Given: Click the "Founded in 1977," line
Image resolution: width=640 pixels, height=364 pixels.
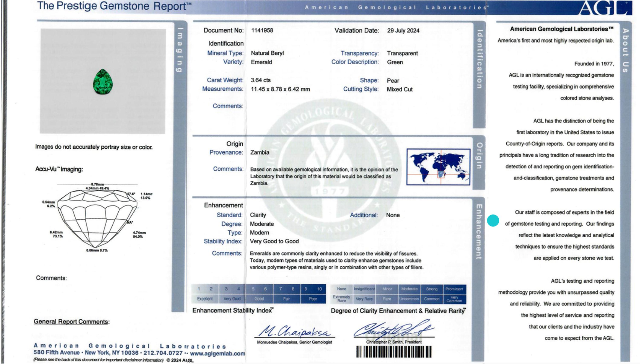Looking at the screenshot, I should 594,64.
